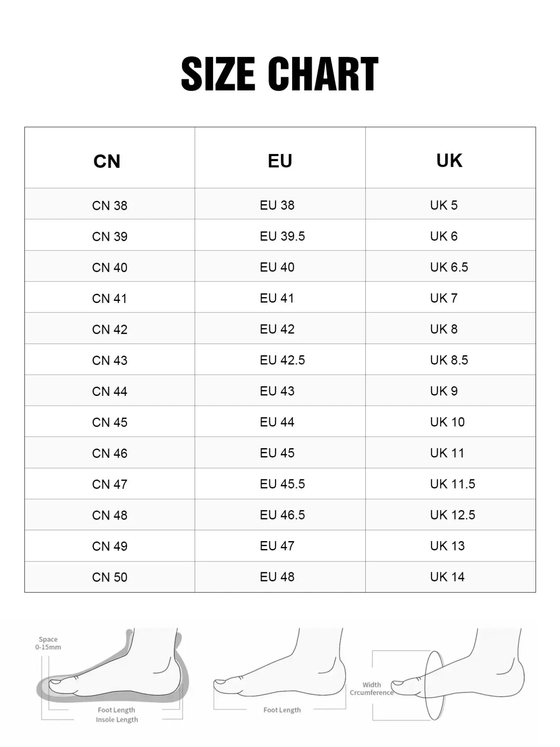Click the CN 43 cell
Screen dimensions: 560x747
click(x=110, y=359)
